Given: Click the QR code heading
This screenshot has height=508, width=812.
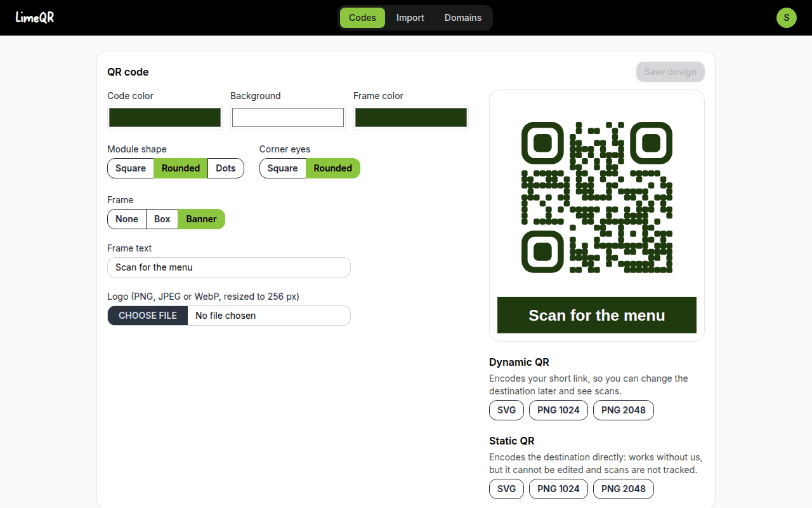Looking at the screenshot, I should tap(128, 72).
